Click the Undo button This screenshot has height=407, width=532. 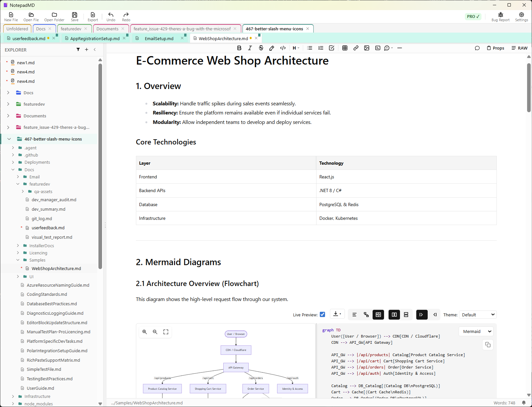coord(111,17)
